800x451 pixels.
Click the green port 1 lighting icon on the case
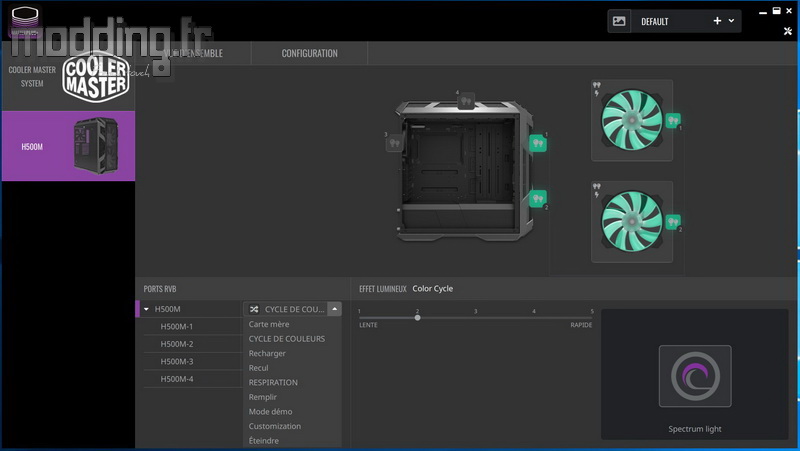[538, 143]
